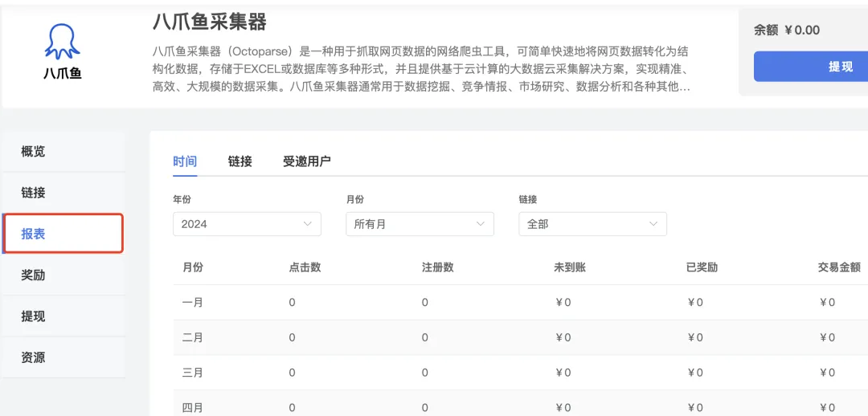Select 报表 in the sidebar
The width and height of the screenshot is (868, 416).
(x=63, y=234)
